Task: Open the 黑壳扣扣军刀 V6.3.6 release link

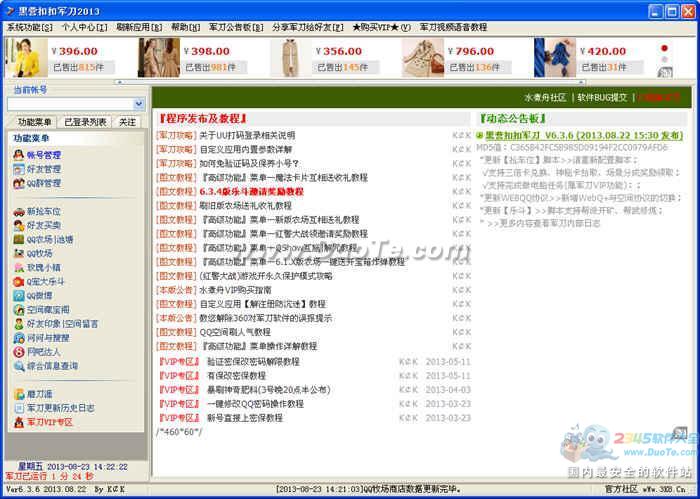Action: click(584, 136)
